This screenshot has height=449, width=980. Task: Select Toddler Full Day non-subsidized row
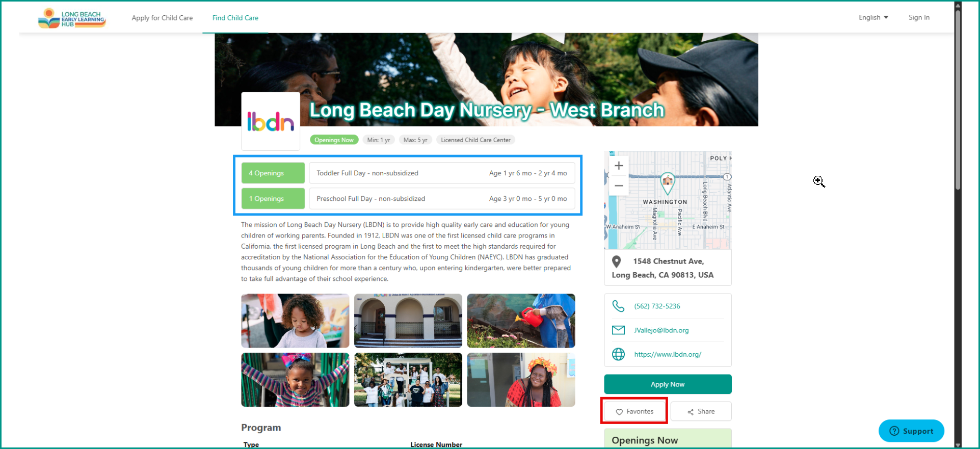(442, 173)
